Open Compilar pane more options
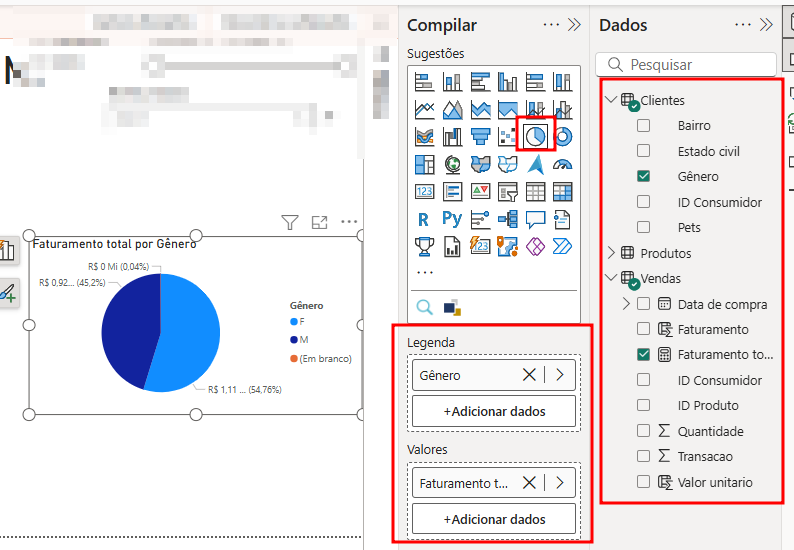794x550 pixels. (551, 25)
